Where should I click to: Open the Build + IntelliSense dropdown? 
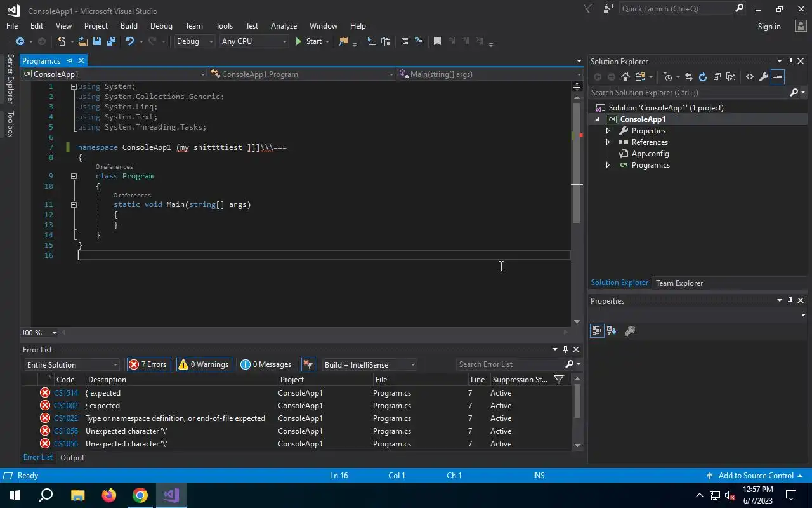369,365
